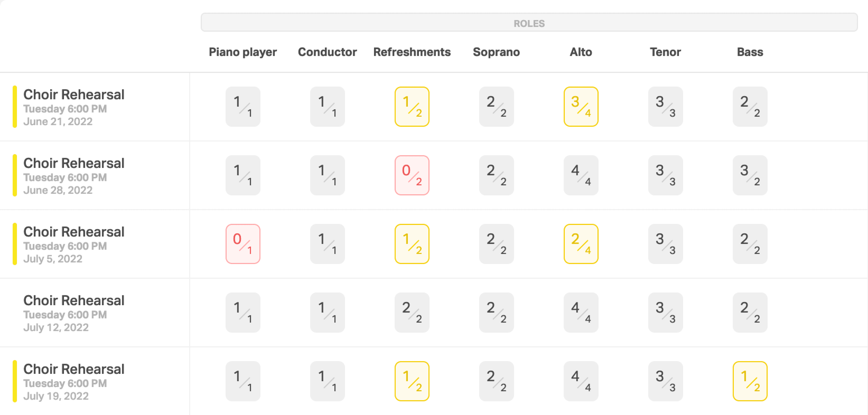Click the ROLES header bar
The height and width of the screenshot is (415, 868).
(529, 23)
